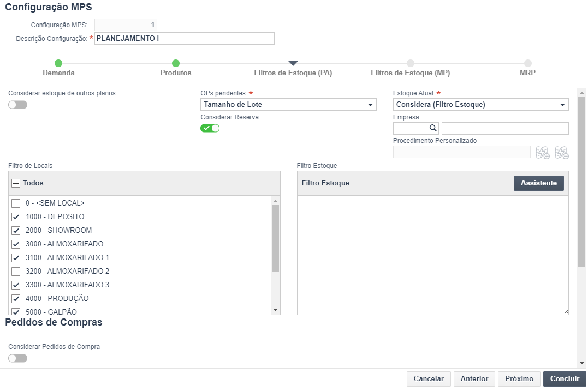Uncheck 2000 - SHOWROOM
This screenshot has height=391, width=588.
click(x=16, y=230)
